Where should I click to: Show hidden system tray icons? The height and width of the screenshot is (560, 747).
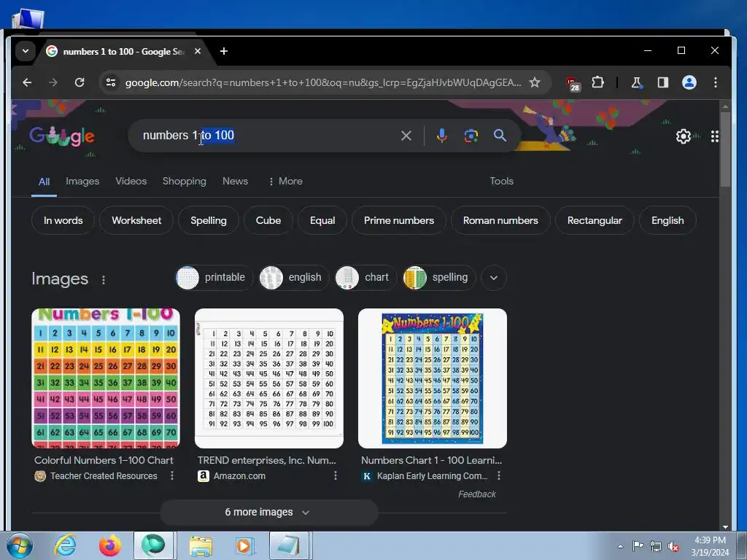[620, 546]
